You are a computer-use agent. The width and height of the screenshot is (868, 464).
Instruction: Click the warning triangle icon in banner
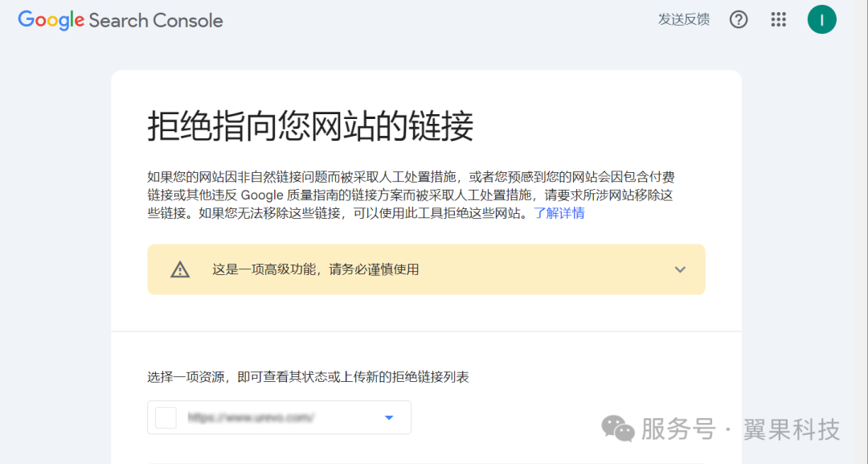click(x=180, y=270)
